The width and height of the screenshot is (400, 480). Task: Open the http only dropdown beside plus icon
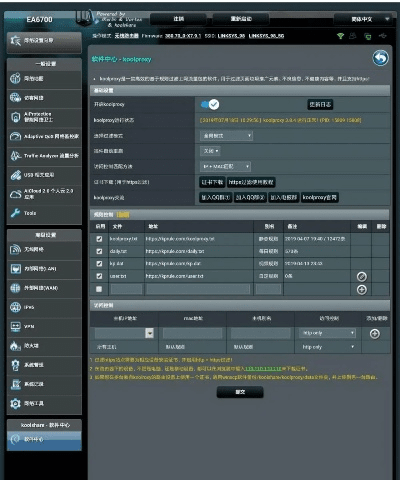(328, 333)
